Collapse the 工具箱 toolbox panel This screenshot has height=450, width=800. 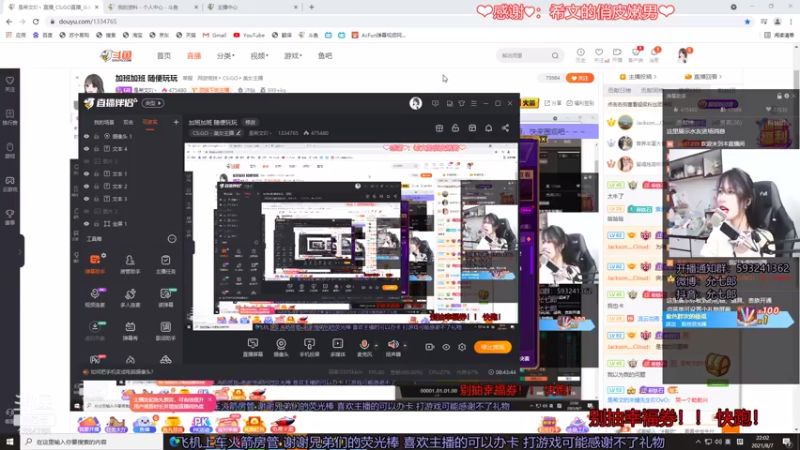[x=172, y=239]
